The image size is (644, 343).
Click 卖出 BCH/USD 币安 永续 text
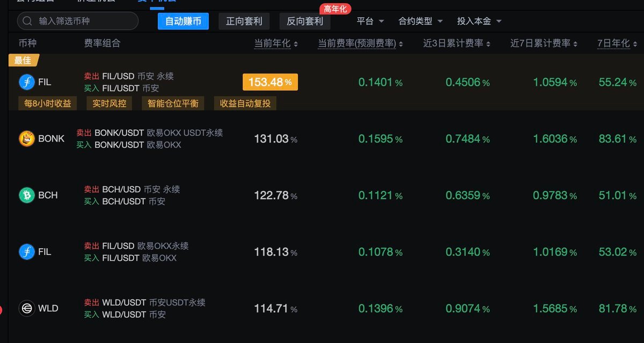point(132,189)
